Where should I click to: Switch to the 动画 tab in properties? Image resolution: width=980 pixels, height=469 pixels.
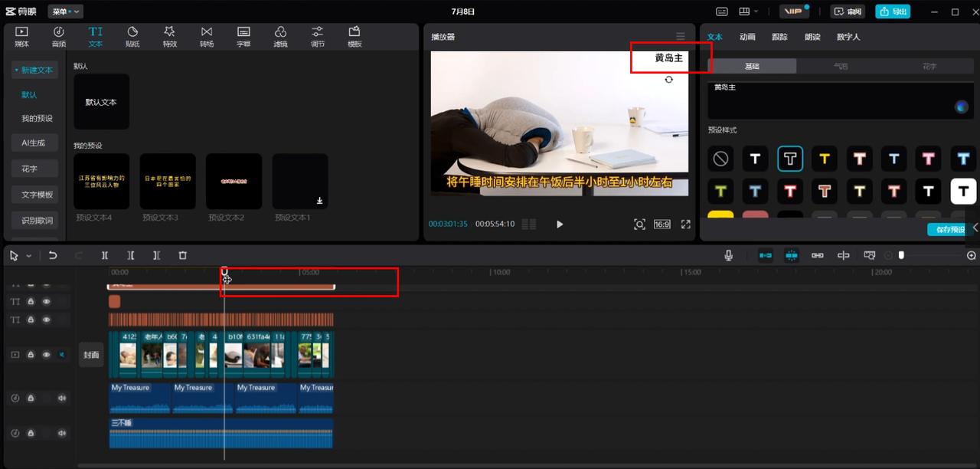tap(747, 37)
